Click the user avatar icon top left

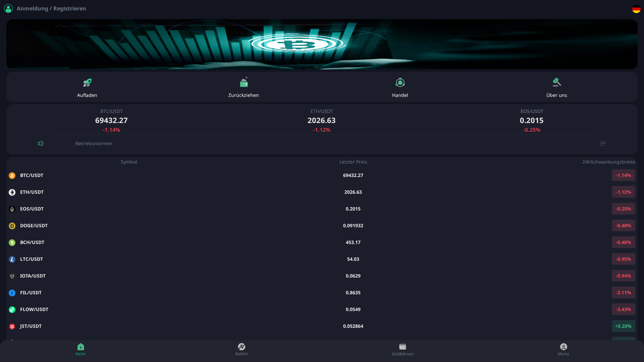[x=8, y=8]
